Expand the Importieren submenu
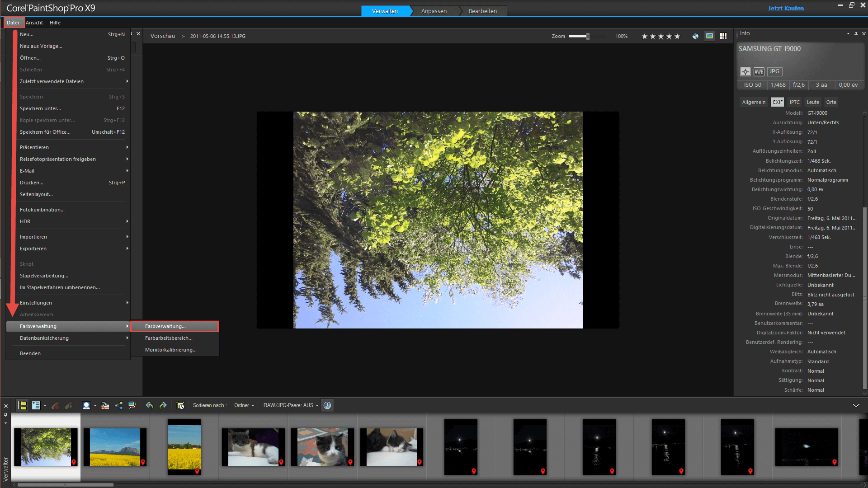The width and height of the screenshot is (868, 488). (68, 237)
